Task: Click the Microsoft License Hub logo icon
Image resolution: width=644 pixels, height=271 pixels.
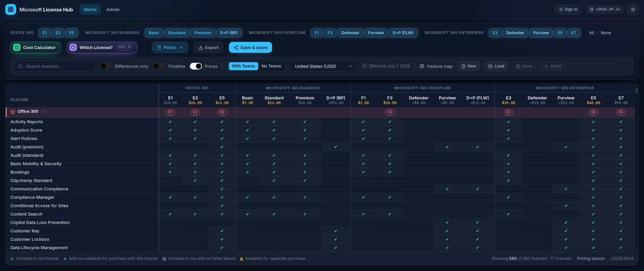Action: tap(11, 9)
